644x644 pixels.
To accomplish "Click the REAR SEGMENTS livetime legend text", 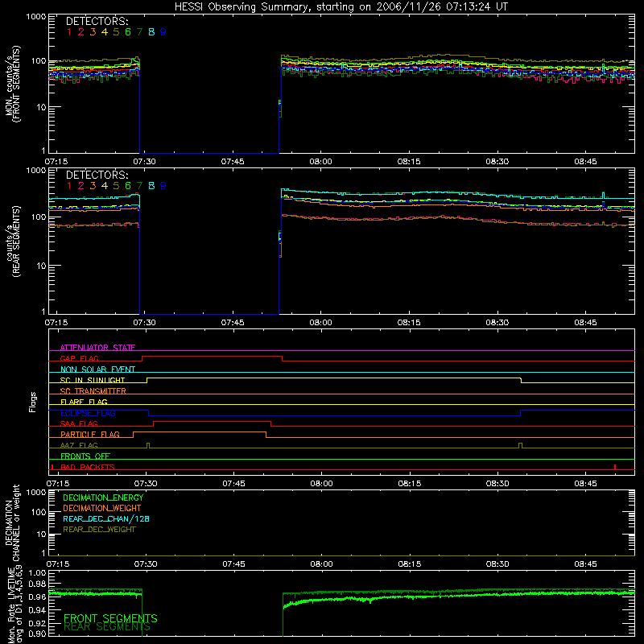I will tap(107, 627).
